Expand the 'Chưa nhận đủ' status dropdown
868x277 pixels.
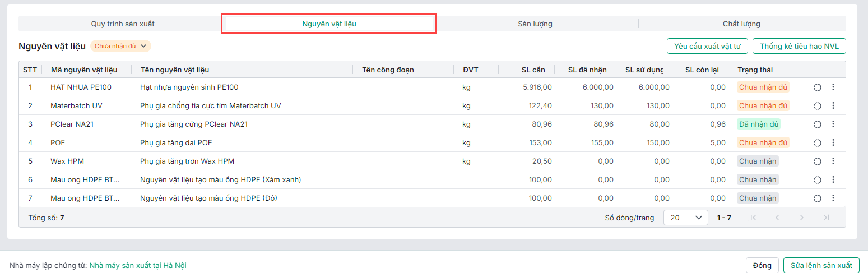(120, 46)
